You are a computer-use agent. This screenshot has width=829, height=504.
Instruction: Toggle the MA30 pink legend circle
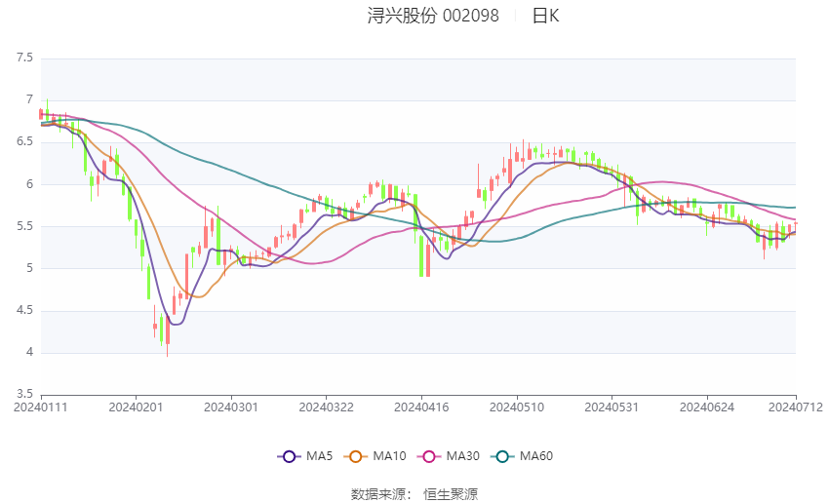(x=429, y=456)
